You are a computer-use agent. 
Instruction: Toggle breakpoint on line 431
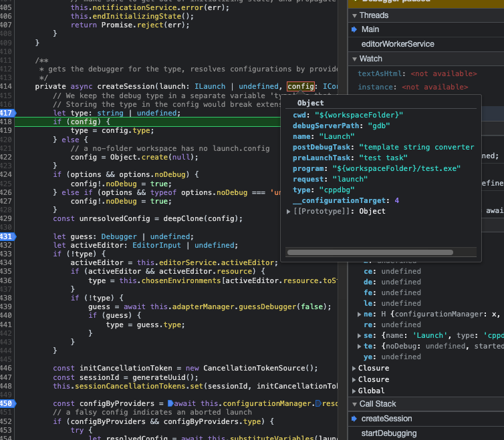point(7,236)
